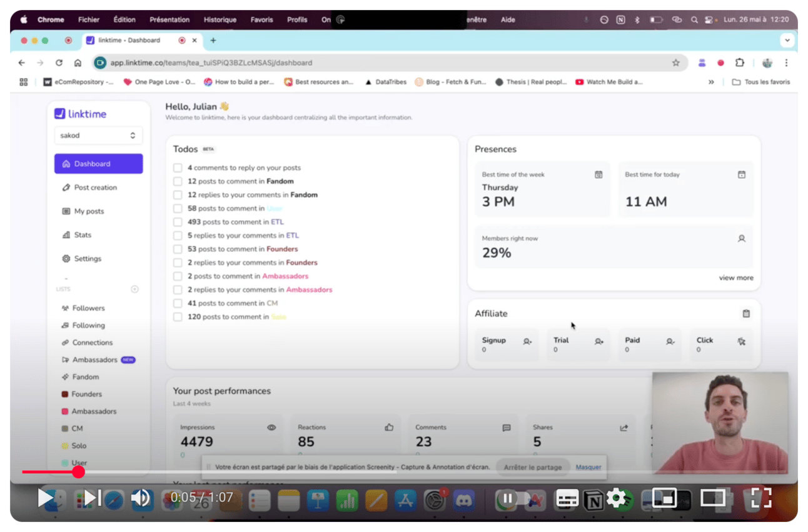This screenshot has height=532, width=808.
Task: Open Chrome extensions puzzle icon
Action: pyautogui.click(x=740, y=63)
